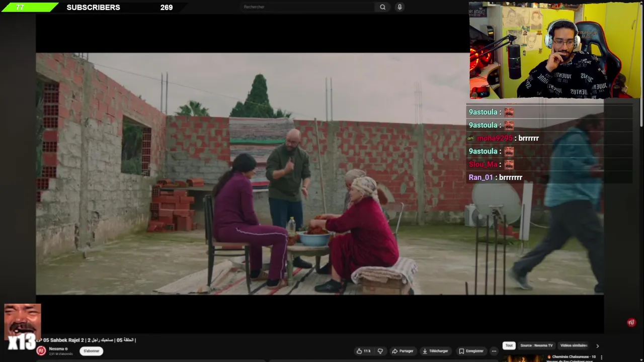
Task: Click the red Nessma logo watermark icon
Action: (631, 323)
